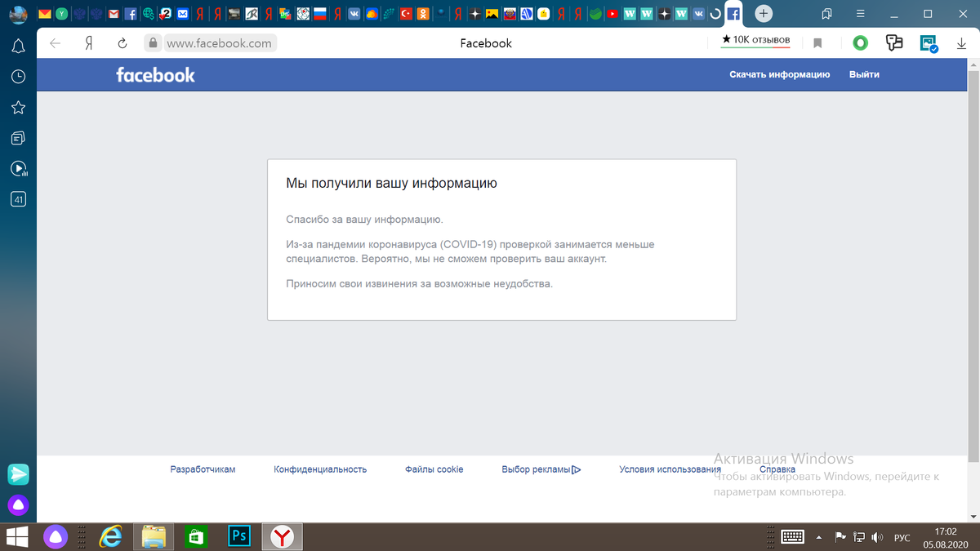Screen dimensions: 980x551
Task: Switch input language via РУС indicator
Action: point(902,537)
